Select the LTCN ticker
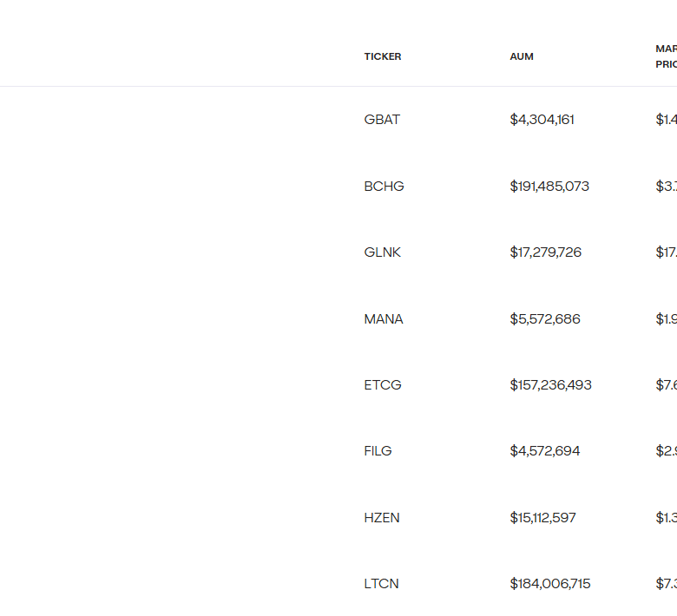 point(381,584)
